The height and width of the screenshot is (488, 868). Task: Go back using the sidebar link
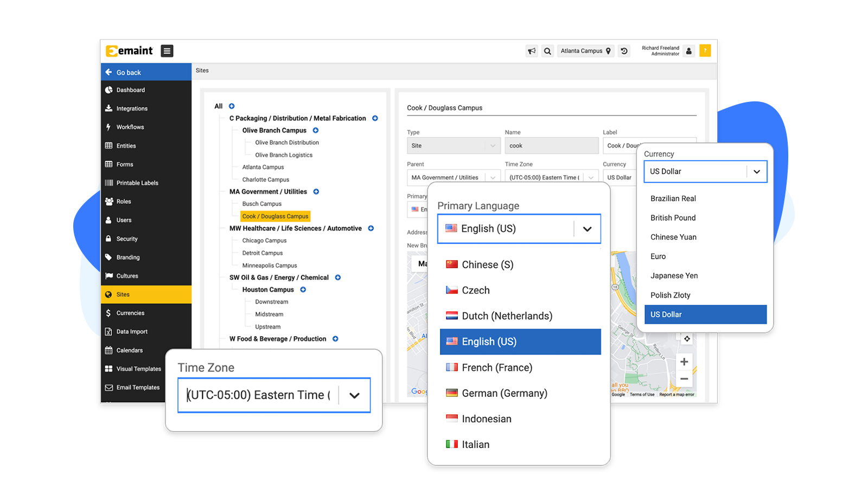129,72
